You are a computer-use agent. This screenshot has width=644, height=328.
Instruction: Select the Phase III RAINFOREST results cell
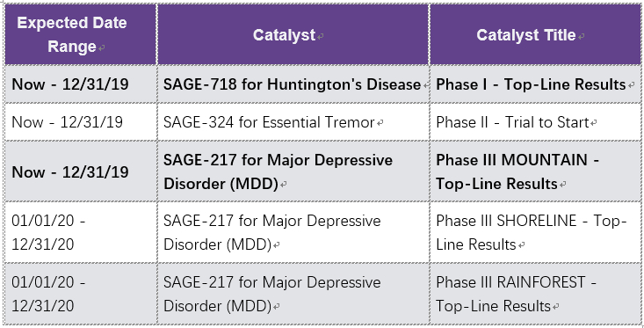535,294
